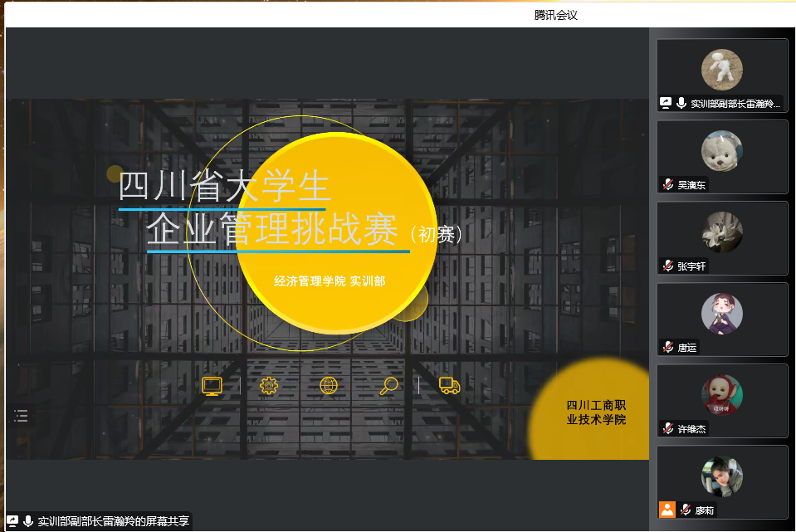
Task: Toggle the muted mic icon for 吴澳东
Action: [x=667, y=184]
